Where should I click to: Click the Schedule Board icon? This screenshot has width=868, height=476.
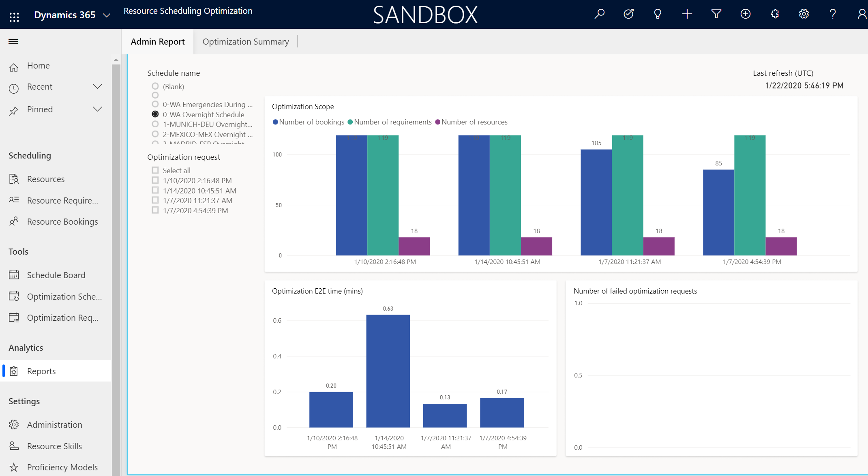pyautogui.click(x=14, y=274)
